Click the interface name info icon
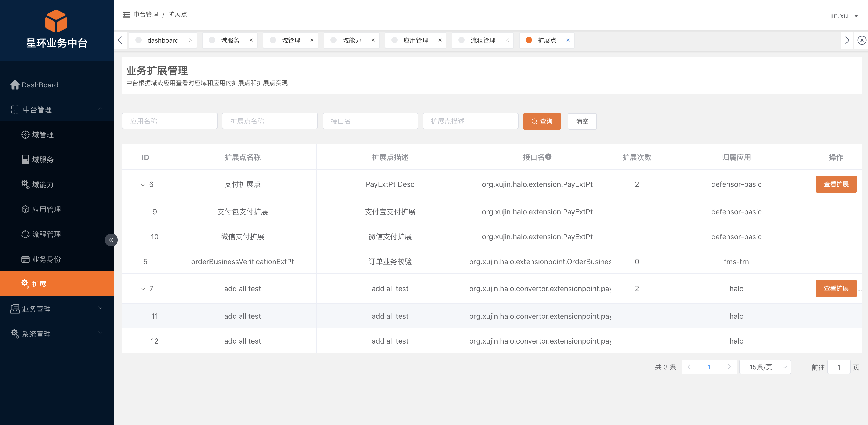Image resolution: width=868 pixels, height=425 pixels. (x=548, y=156)
